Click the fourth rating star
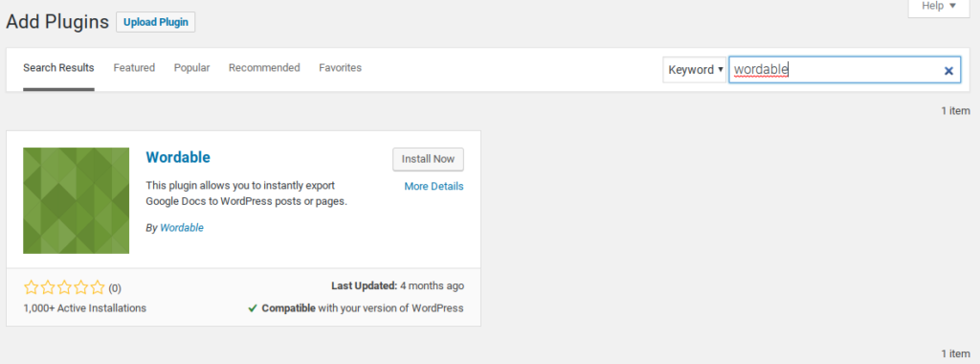Viewport: 980px width, 364px height. click(x=80, y=287)
